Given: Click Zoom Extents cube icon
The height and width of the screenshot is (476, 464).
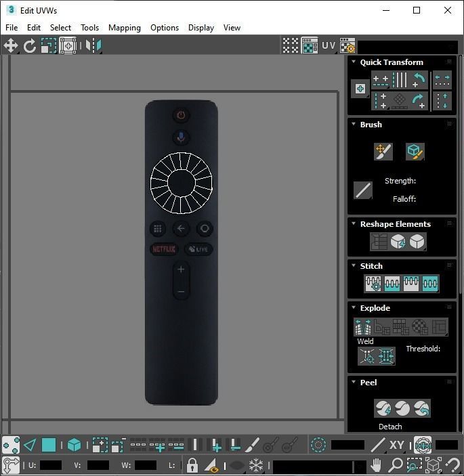Looking at the screenshot, I should (434, 464).
